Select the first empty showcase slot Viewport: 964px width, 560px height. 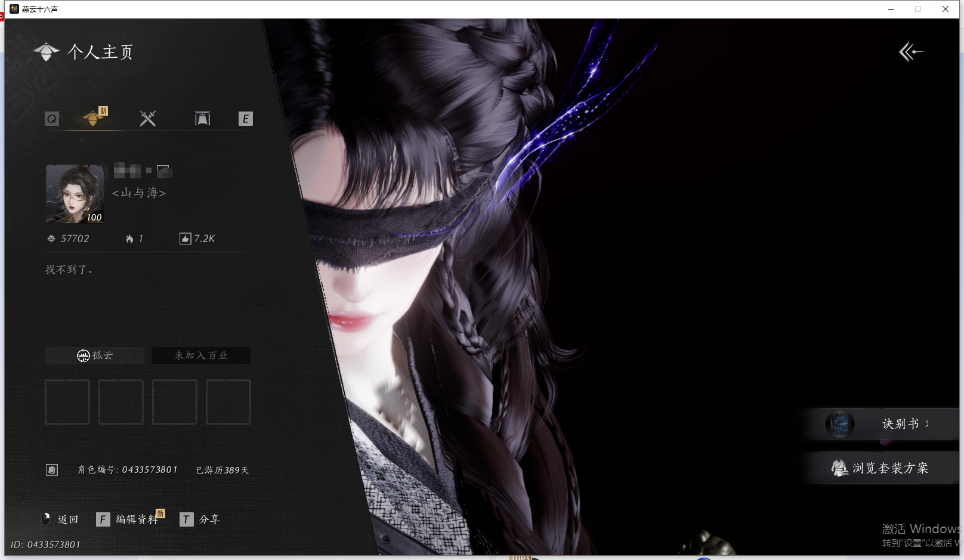[x=67, y=402]
